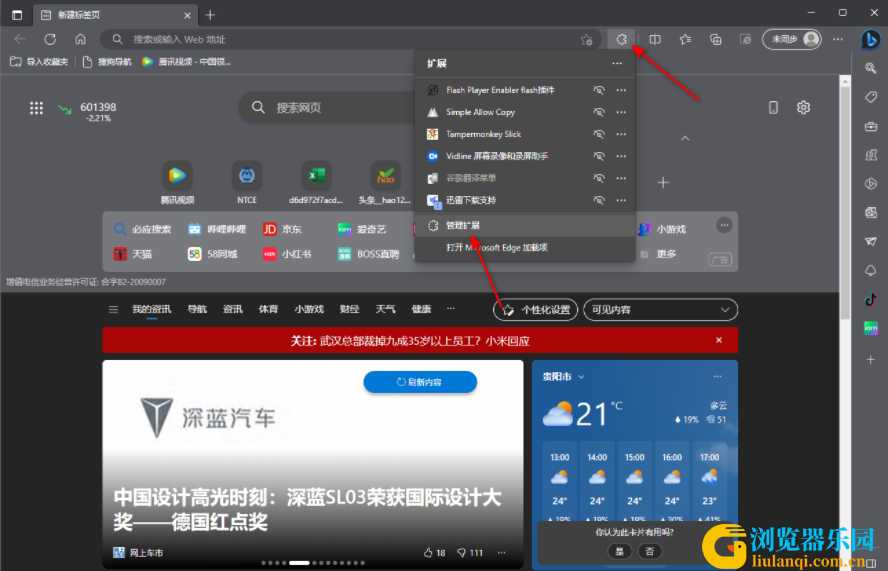Open sidebar tools briefcase icon
The width and height of the screenshot is (888, 571).
[x=870, y=126]
